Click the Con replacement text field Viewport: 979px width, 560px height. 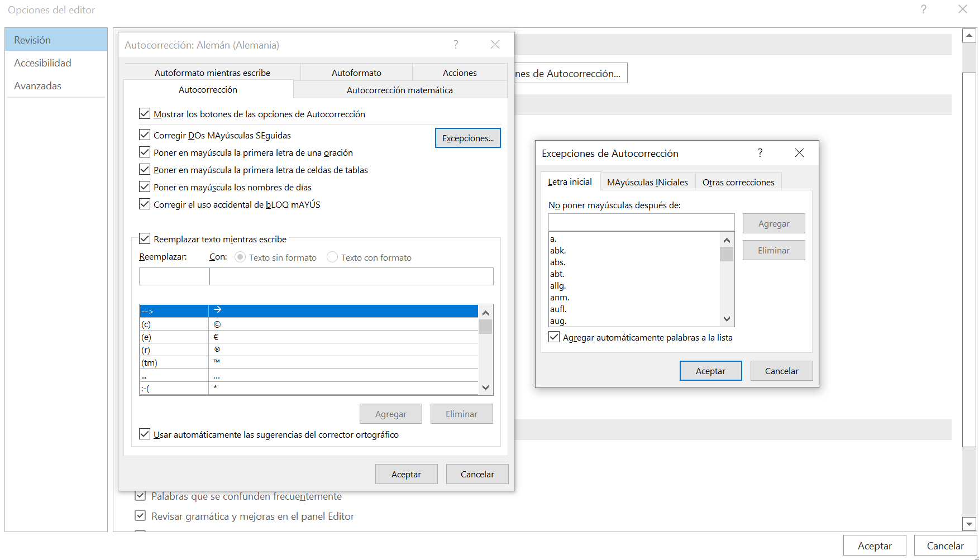(x=351, y=276)
